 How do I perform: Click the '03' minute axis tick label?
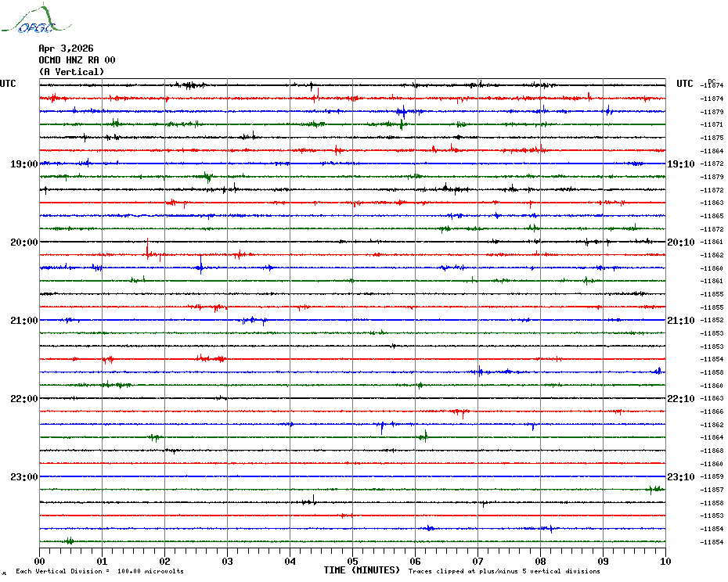pos(228,561)
